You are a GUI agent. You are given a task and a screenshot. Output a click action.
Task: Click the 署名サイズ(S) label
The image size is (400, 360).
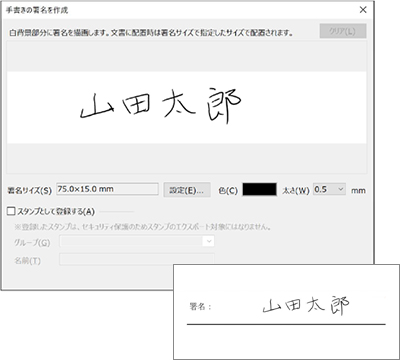point(30,191)
